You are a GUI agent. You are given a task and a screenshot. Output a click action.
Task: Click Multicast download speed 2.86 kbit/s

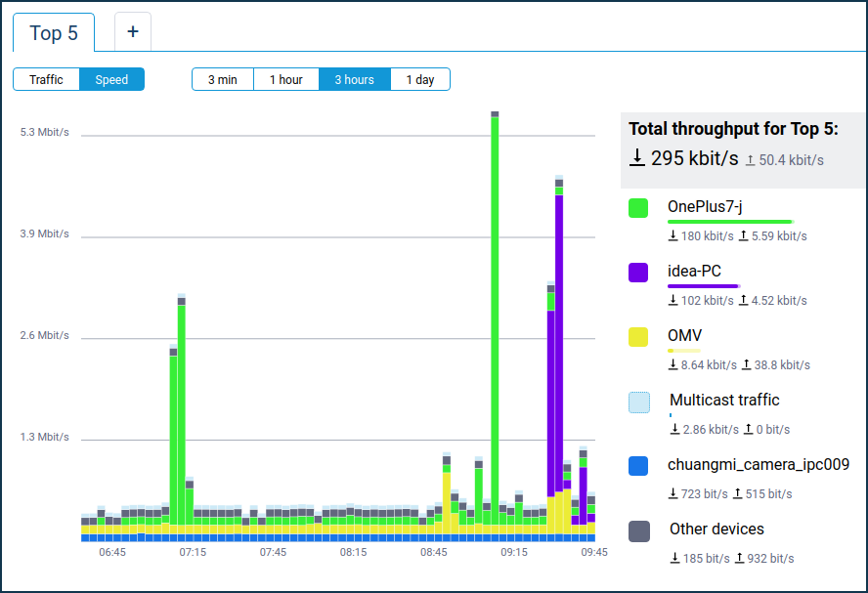(x=711, y=430)
